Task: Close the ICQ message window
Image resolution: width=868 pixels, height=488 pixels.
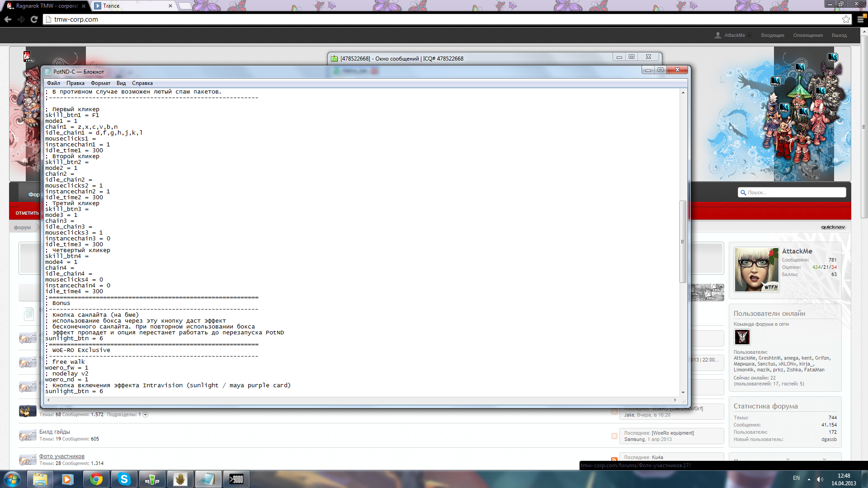Action: [x=649, y=57]
